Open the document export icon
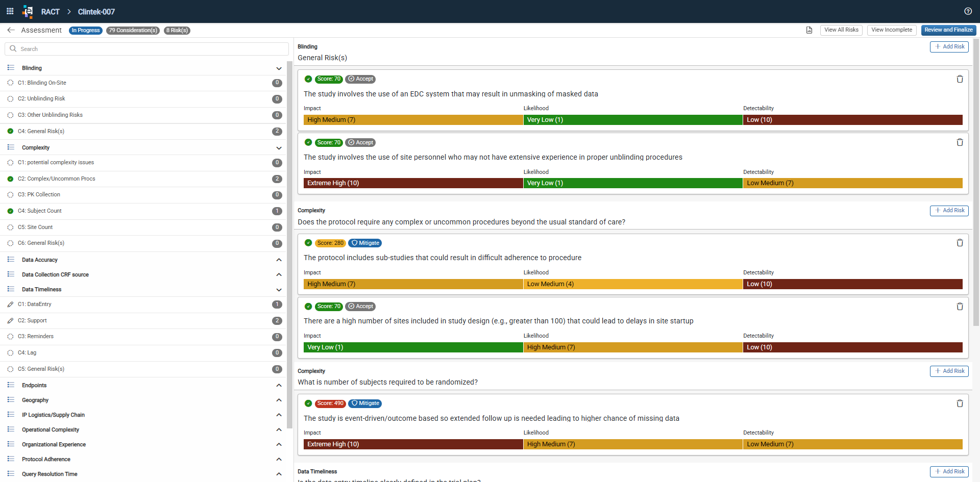Viewport: 980px width, 482px height. 809,30
